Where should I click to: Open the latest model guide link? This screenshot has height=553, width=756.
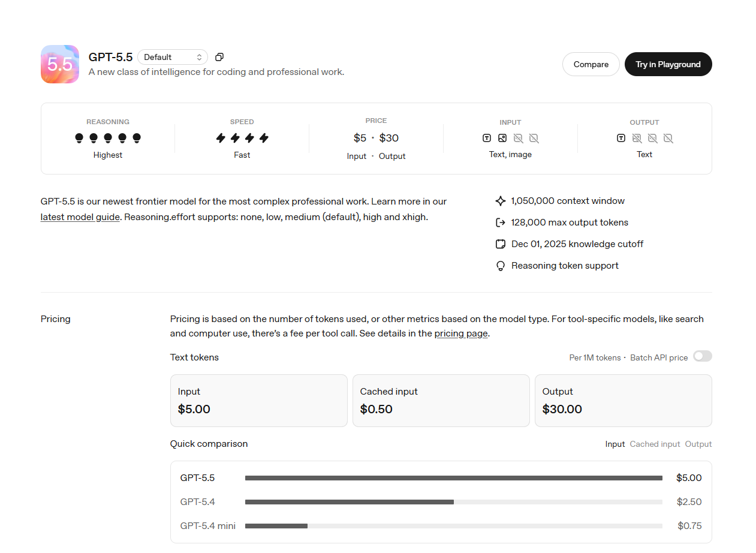point(80,217)
